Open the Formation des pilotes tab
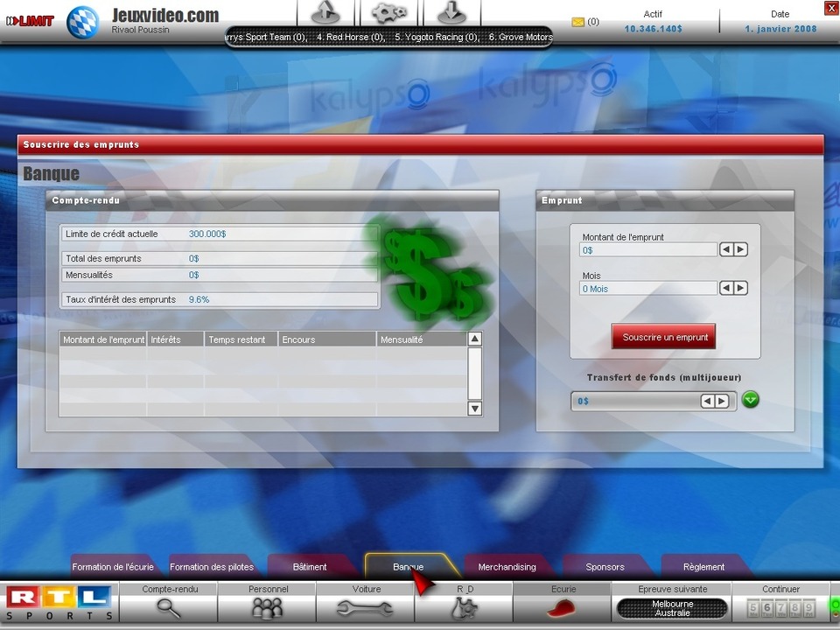Screen dimensions: 840x630 click(212, 567)
